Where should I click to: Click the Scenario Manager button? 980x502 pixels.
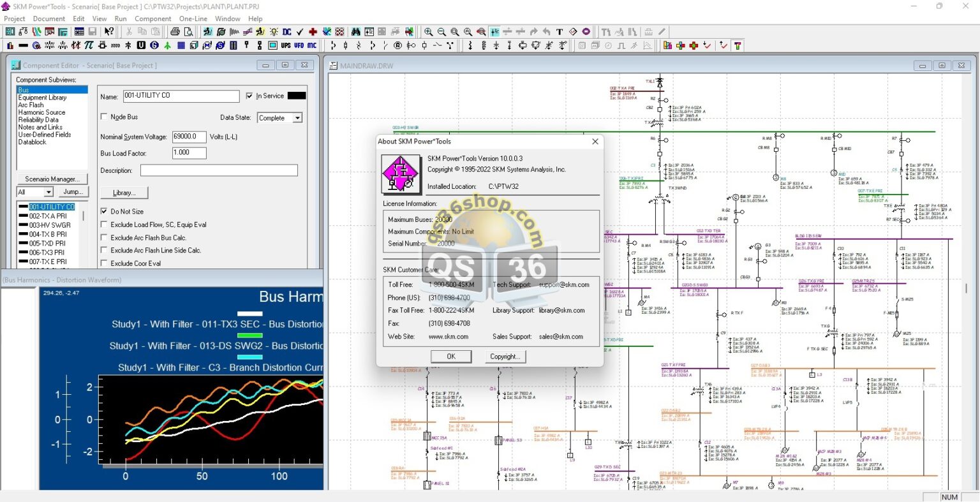point(52,179)
